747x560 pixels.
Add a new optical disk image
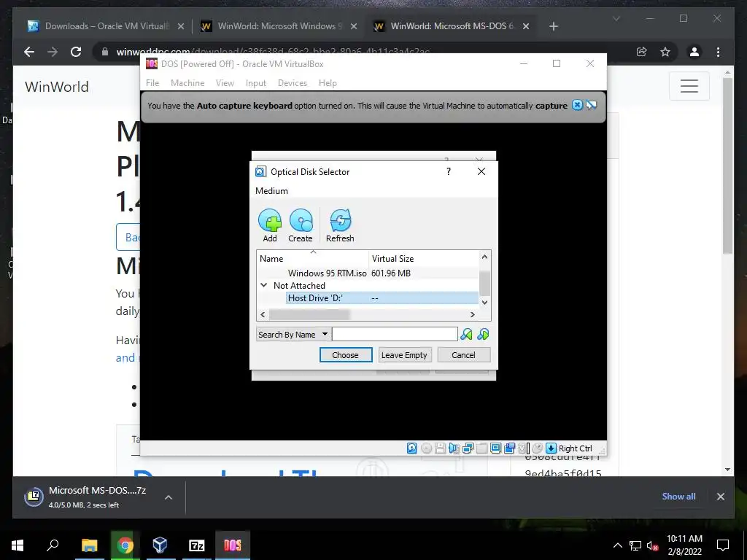pyautogui.click(x=270, y=226)
